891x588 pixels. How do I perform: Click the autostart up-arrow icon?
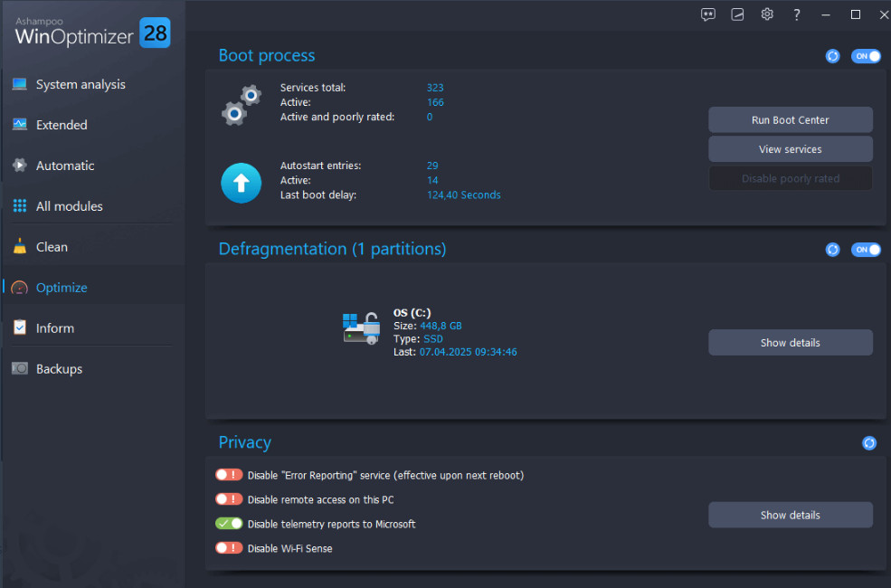point(241,183)
